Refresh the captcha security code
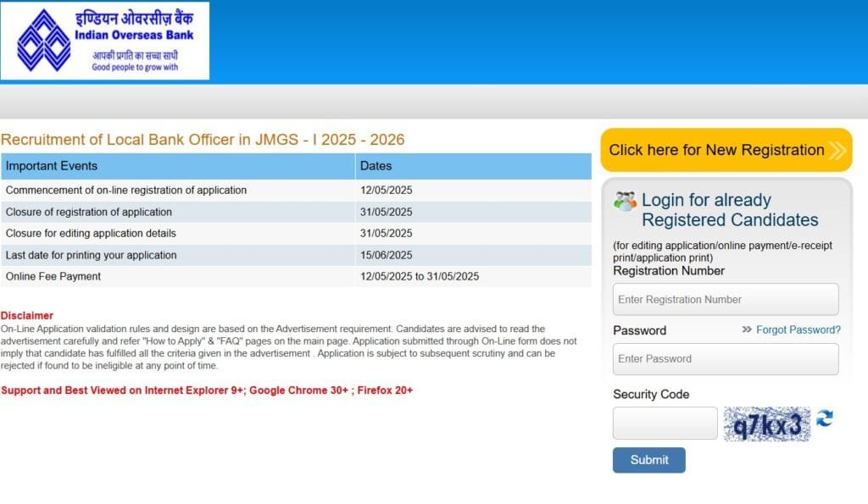 (824, 418)
